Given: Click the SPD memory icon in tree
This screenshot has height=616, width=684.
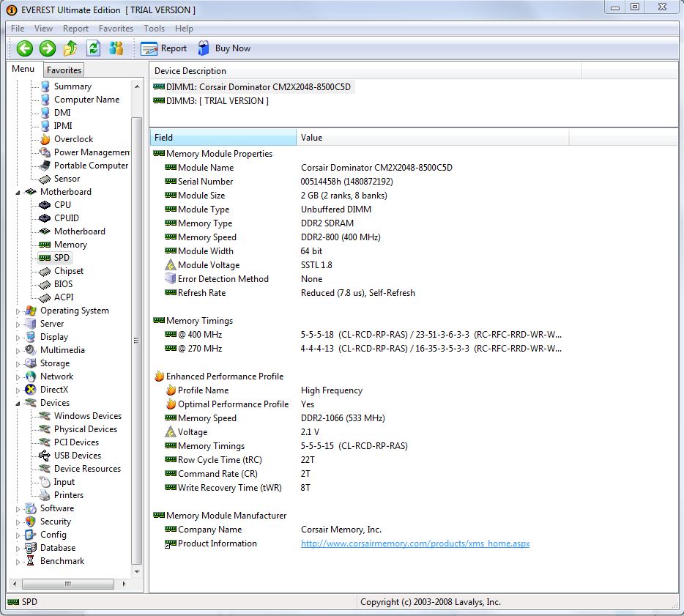Looking at the screenshot, I should 45,258.
